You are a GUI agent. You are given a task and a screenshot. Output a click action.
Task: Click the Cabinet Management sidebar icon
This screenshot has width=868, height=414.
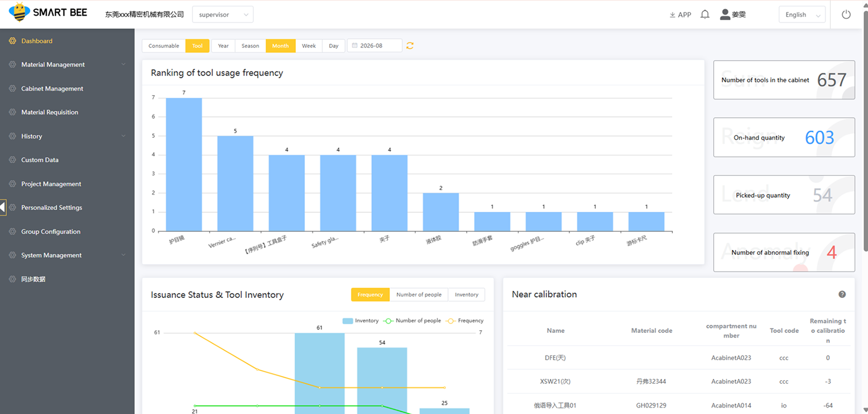(12, 89)
